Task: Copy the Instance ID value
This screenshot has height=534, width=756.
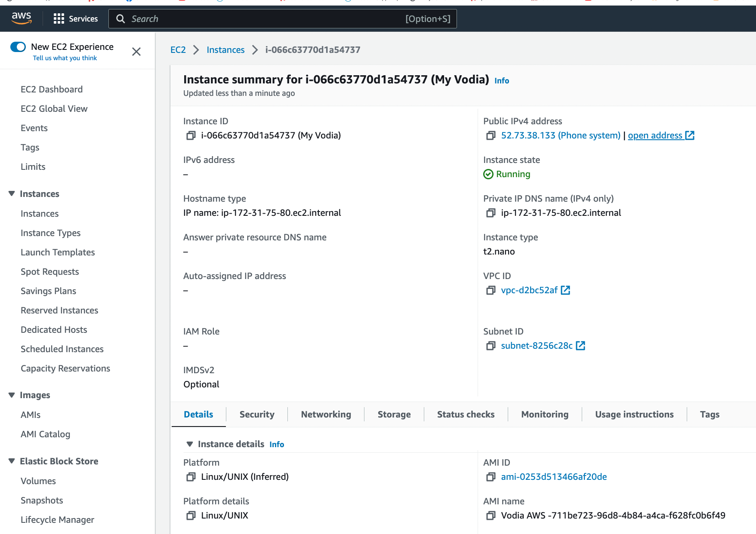Action: (x=191, y=135)
